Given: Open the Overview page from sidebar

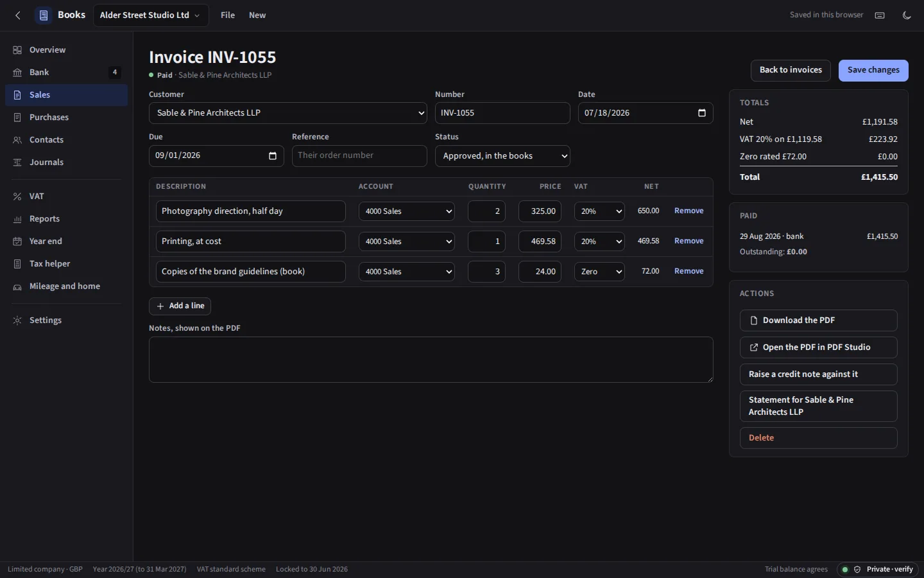Looking at the screenshot, I should click(x=66, y=50).
